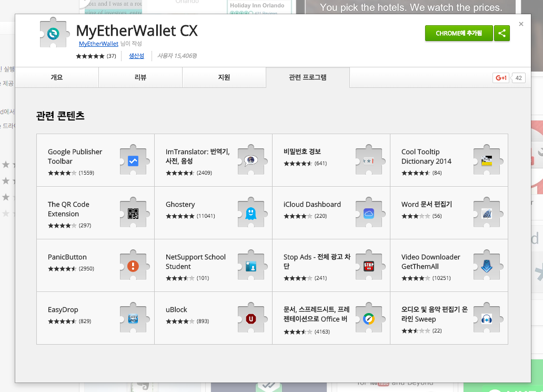Screen dimensions: 543x392
Task: Click the Video Downloader GetThemAll title
Action: tap(431, 262)
